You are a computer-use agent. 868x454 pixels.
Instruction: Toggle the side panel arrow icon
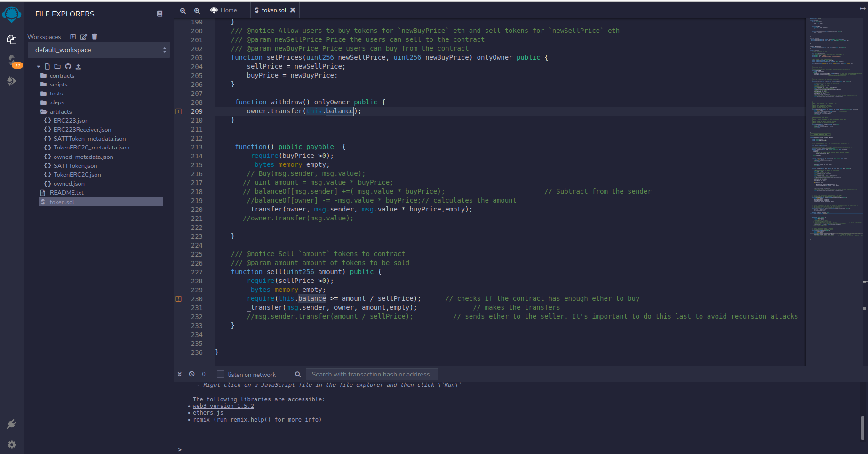point(862,9)
